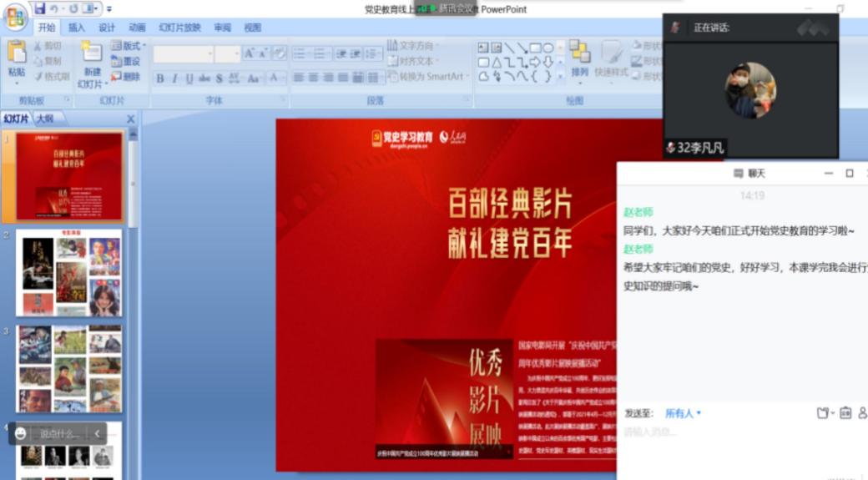Image resolution: width=868 pixels, height=480 pixels.
Task: Toggle Italic formatting
Action: tap(174, 78)
